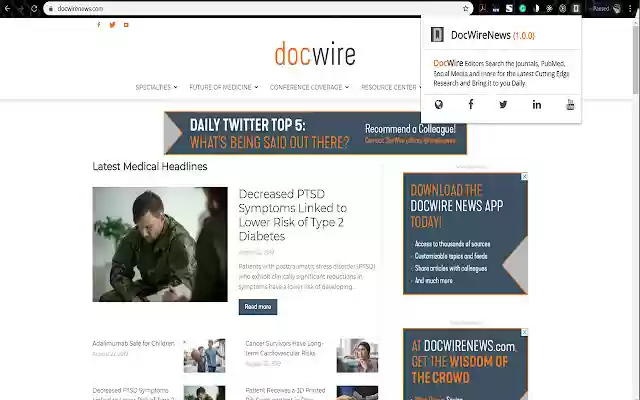Open the Adalimumab article thumbnail
This screenshot has height=400, width=640.
tap(204, 356)
